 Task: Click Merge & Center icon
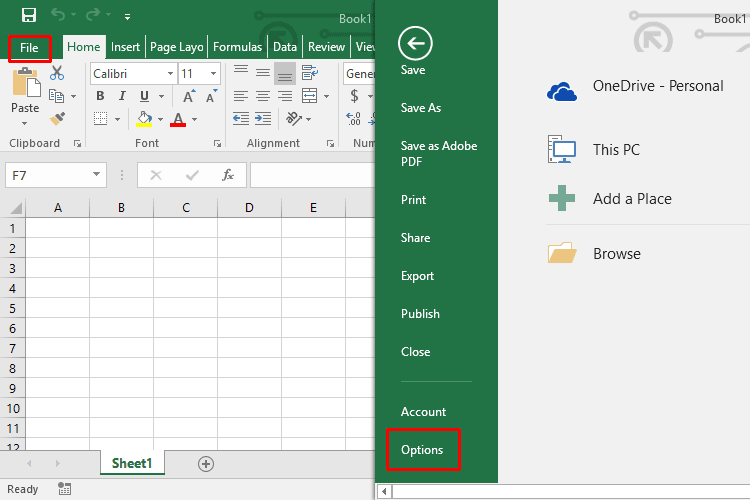[309, 96]
